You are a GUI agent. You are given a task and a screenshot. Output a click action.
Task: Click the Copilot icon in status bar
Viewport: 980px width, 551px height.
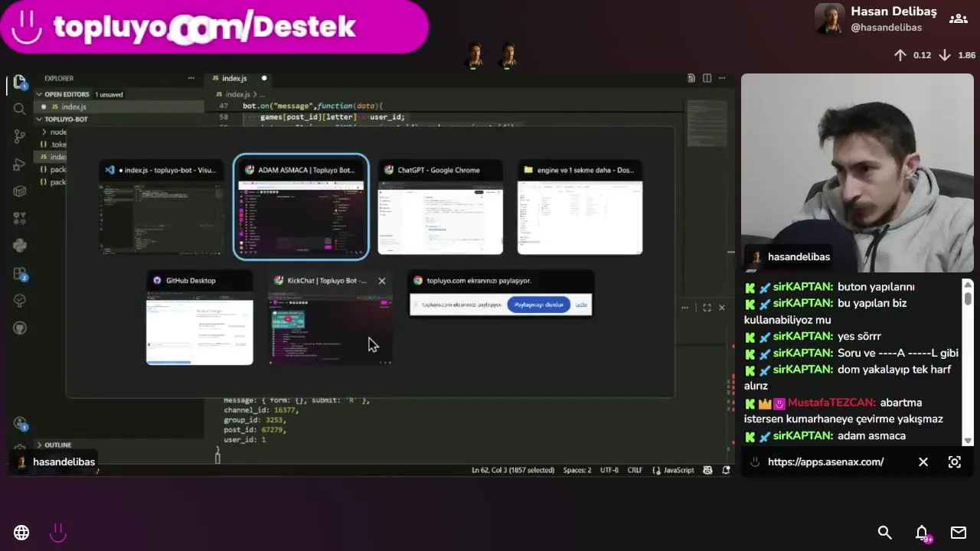(708, 470)
